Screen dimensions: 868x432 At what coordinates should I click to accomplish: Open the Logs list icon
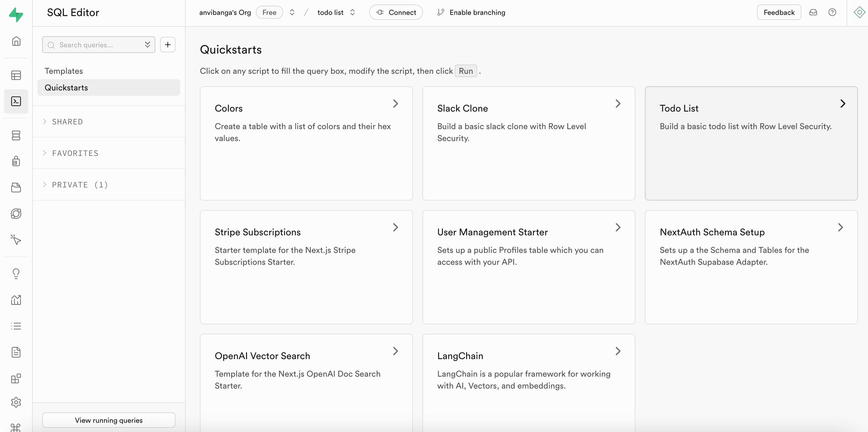click(x=16, y=325)
